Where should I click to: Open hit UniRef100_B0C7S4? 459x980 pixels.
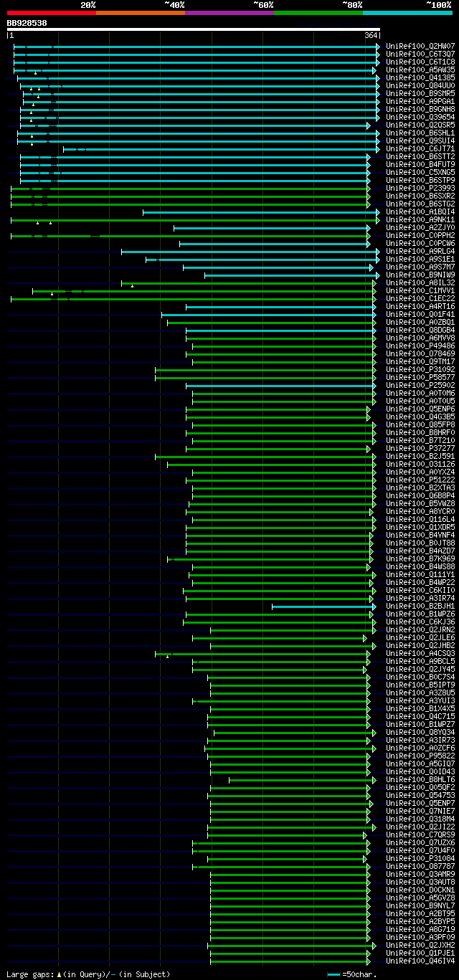[420, 677]
